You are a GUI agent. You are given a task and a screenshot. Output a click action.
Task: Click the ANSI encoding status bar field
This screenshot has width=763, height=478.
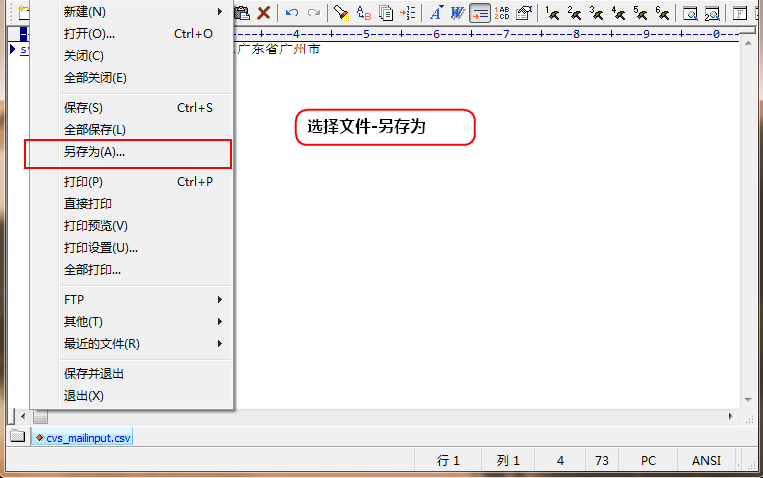[706, 460]
